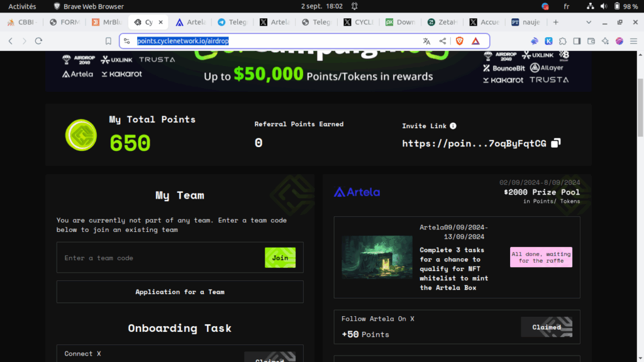Open the network icon in system tray

point(590,6)
